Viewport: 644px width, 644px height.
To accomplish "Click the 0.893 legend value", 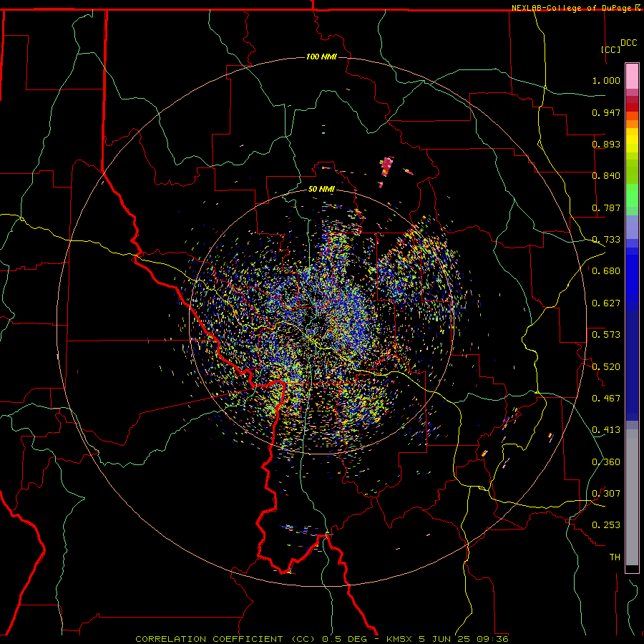I will [606, 144].
